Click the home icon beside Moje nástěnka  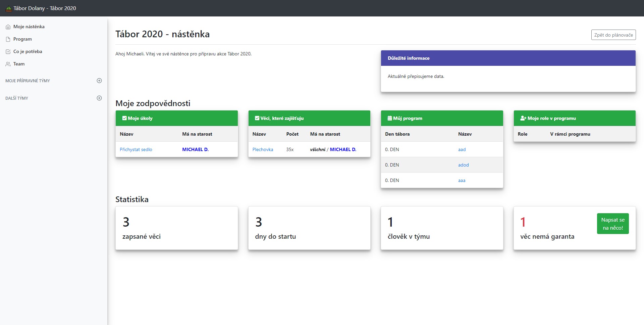(8, 27)
